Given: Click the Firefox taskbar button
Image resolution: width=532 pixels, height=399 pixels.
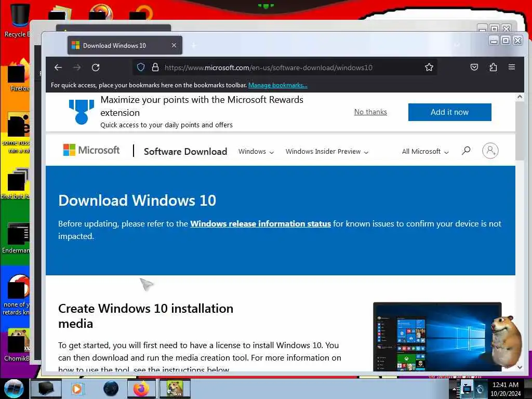Looking at the screenshot, I should click(x=141, y=389).
